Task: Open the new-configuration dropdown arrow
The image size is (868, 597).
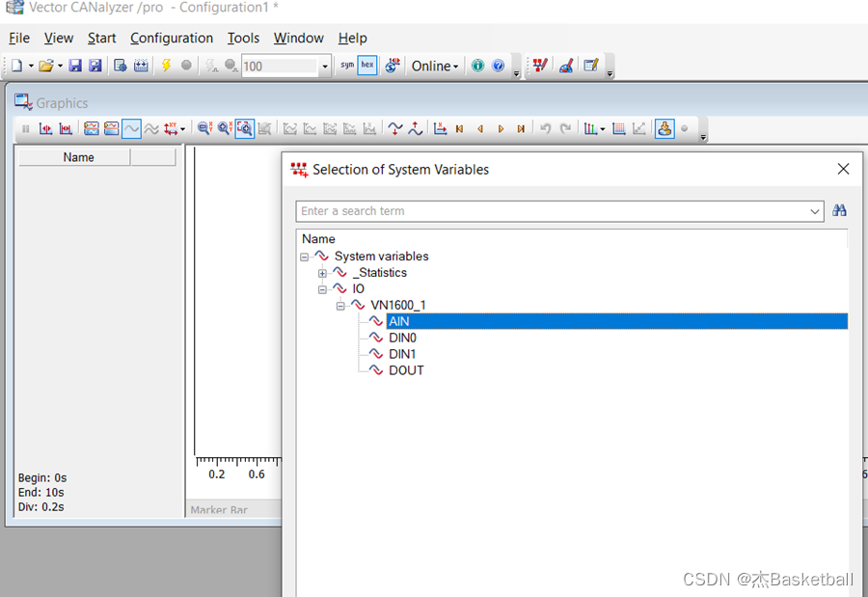Action: coord(31,66)
